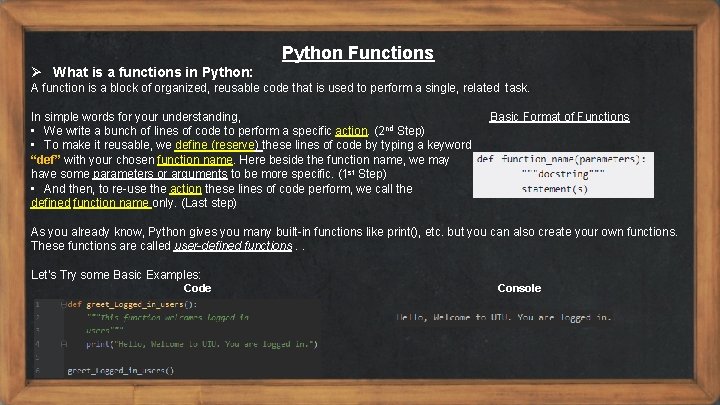
Task: Click the "Python Functions" slide title
Action: [358, 53]
